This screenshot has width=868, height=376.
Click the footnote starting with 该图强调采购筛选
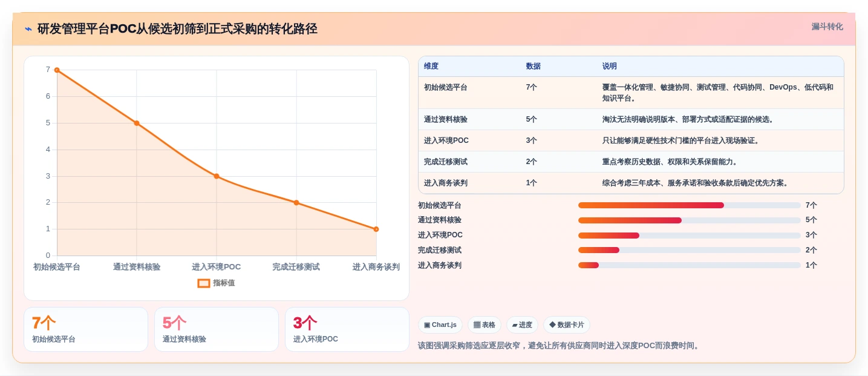coord(560,346)
